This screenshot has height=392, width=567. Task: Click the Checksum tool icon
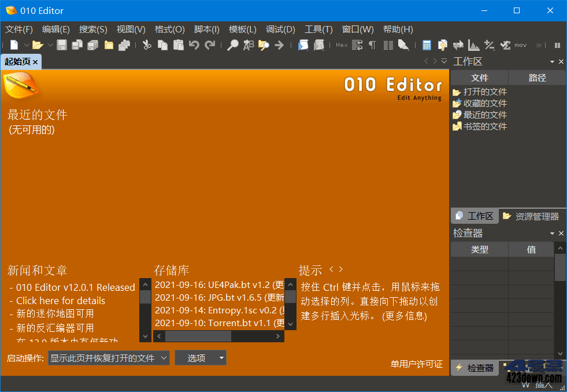click(x=490, y=45)
